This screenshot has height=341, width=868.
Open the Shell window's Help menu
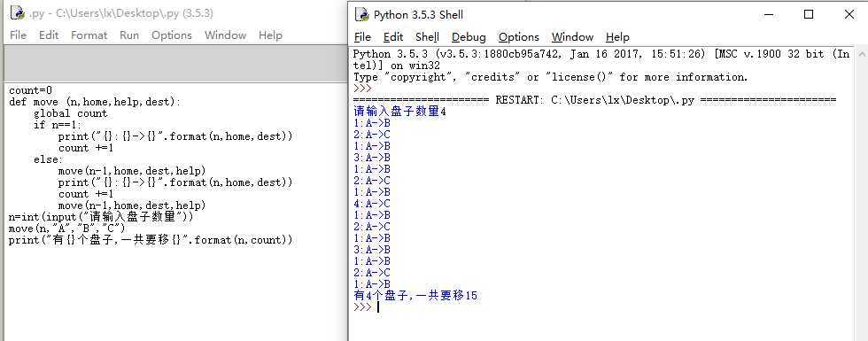617,37
